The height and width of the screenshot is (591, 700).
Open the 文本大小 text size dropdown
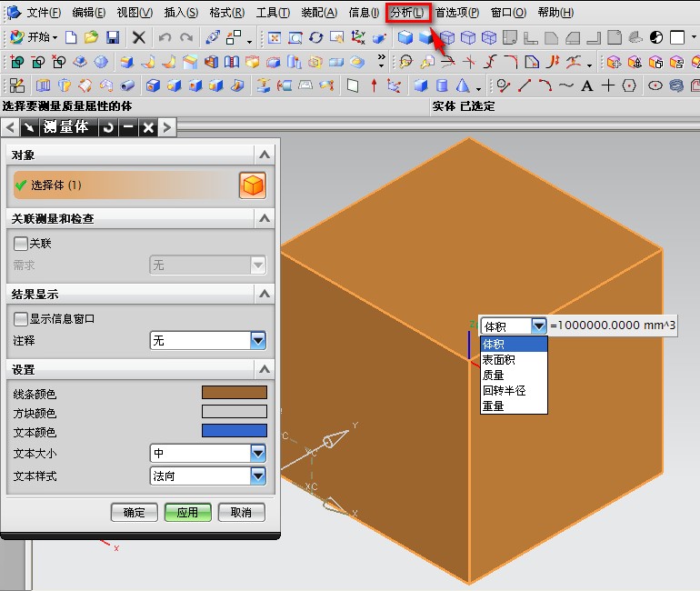[208, 454]
